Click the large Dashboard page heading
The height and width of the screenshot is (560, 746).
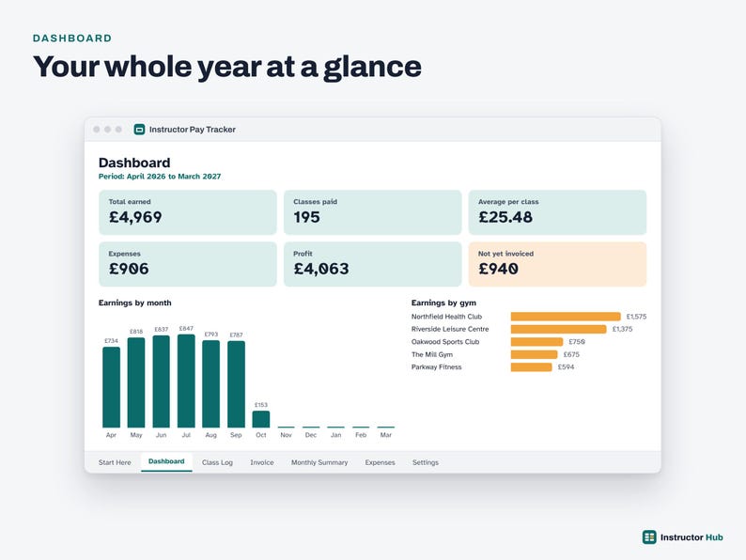(x=134, y=163)
